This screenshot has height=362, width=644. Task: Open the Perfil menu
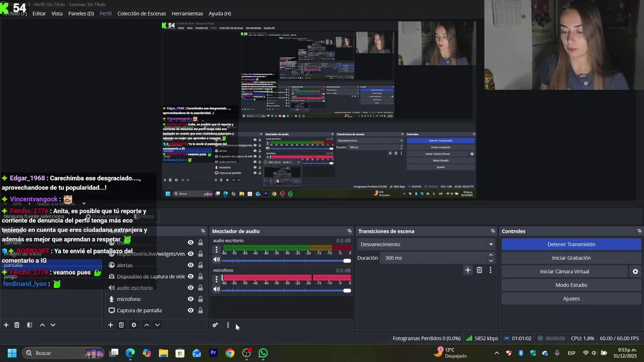coord(106,14)
